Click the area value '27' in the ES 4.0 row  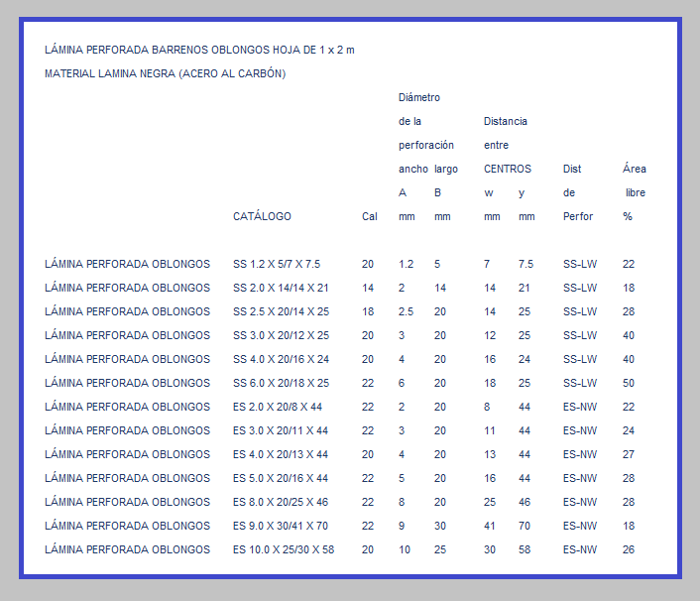(x=629, y=454)
